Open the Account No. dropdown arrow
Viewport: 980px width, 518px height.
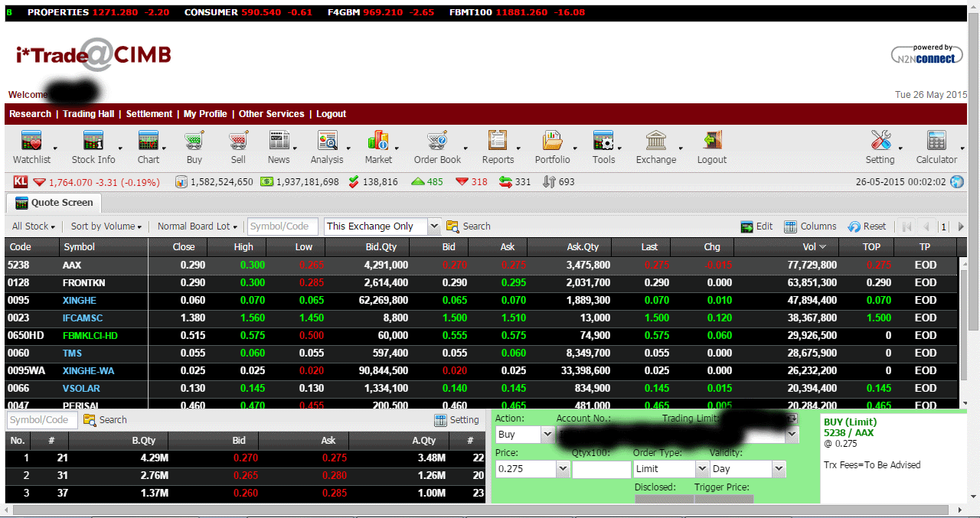pyautogui.click(x=792, y=434)
